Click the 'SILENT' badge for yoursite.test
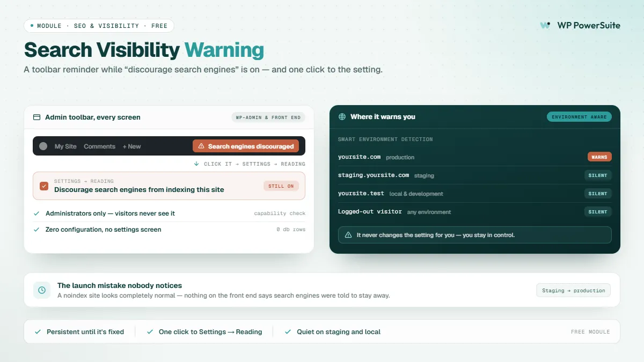The image size is (644, 362). (x=598, y=194)
